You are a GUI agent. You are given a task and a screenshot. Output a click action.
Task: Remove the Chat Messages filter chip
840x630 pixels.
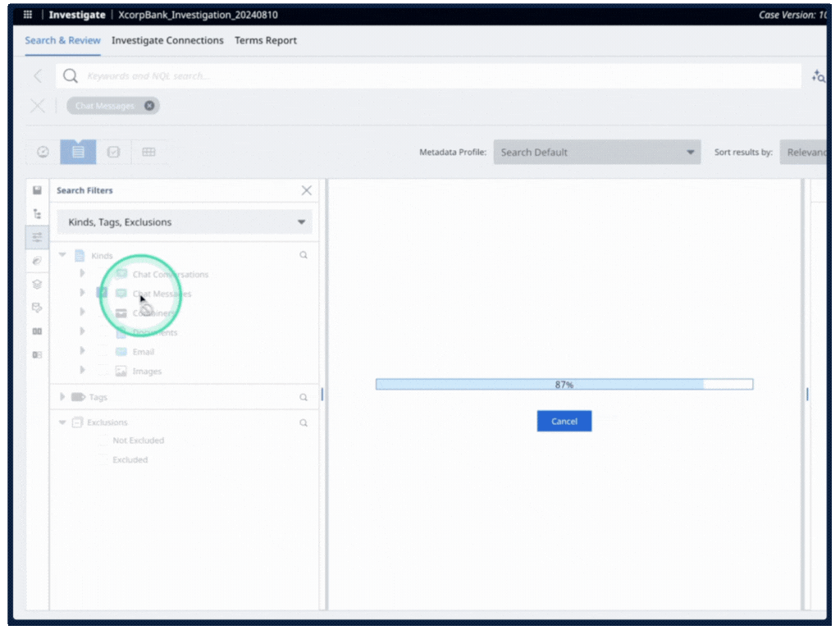click(149, 106)
